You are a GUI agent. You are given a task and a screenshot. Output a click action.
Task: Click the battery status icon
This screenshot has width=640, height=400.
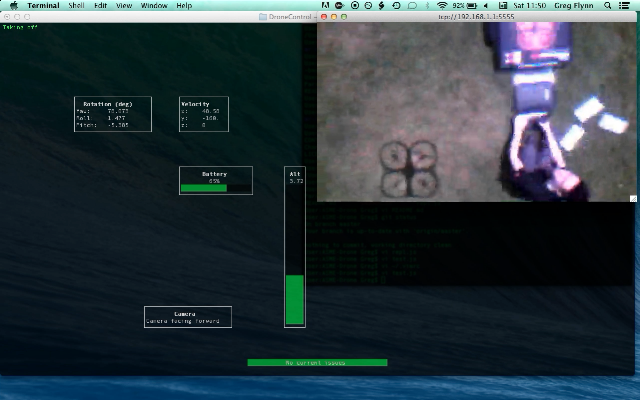pyautogui.click(x=471, y=5)
